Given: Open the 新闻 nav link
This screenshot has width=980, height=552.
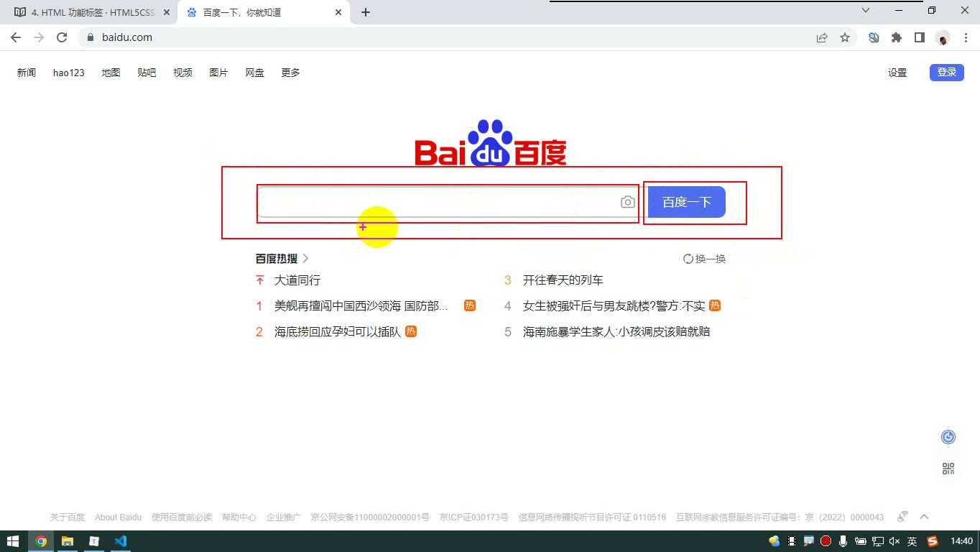Looking at the screenshot, I should click(x=27, y=73).
